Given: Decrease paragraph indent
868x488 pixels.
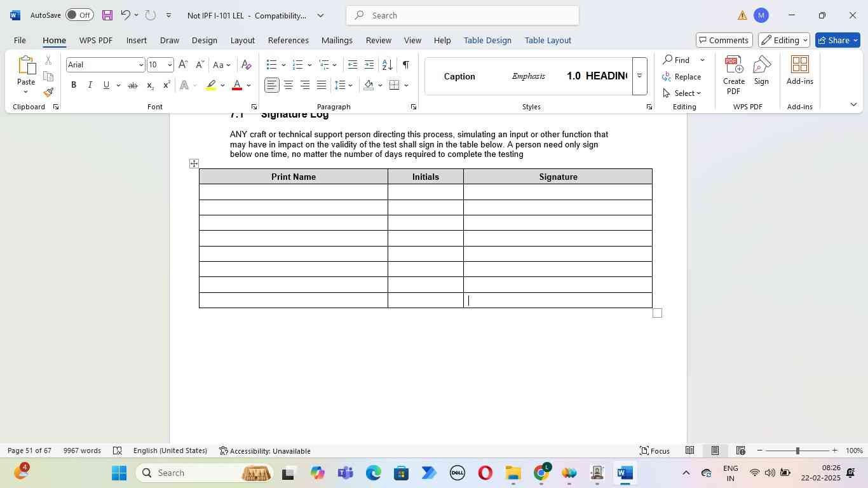Looking at the screenshot, I should pos(353,65).
